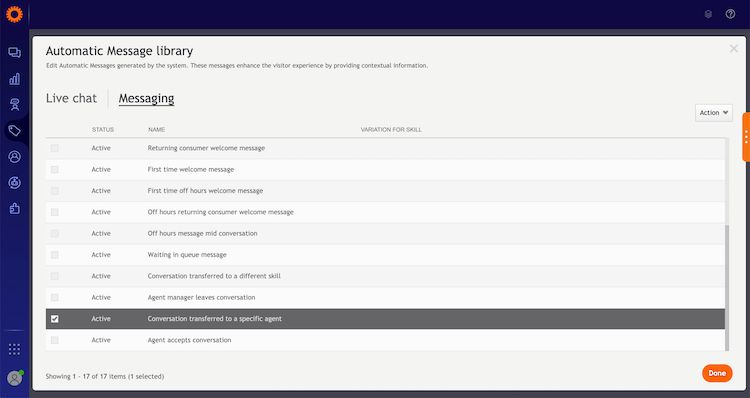This screenshot has width=750, height=398.
Task: Check the Off hours returning consumer welcome checkbox
Action: click(55, 212)
